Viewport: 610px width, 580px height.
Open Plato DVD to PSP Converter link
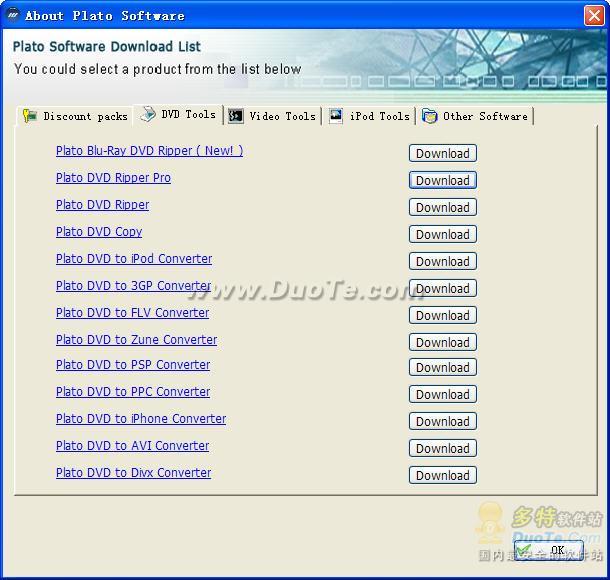(x=133, y=364)
